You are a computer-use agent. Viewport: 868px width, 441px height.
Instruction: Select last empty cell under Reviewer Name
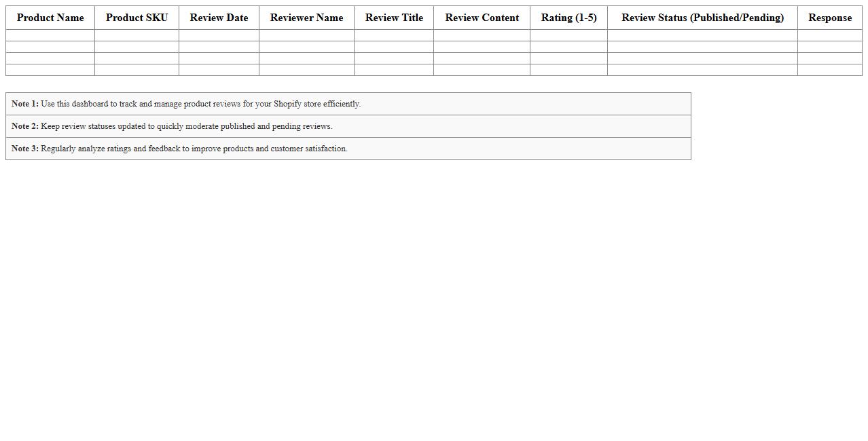tap(306, 70)
